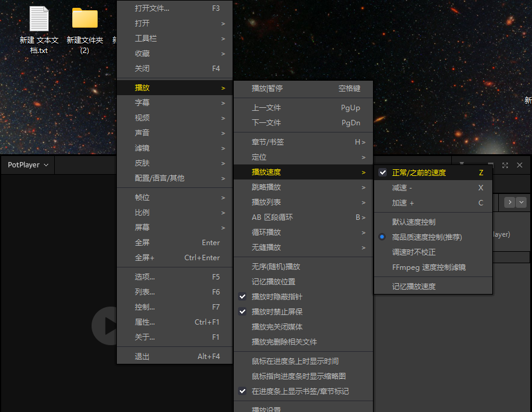Screen dimensions: 532x412
Task: Expand the 收藏 submenu
Action: pyautogui.click(x=175, y=54)
